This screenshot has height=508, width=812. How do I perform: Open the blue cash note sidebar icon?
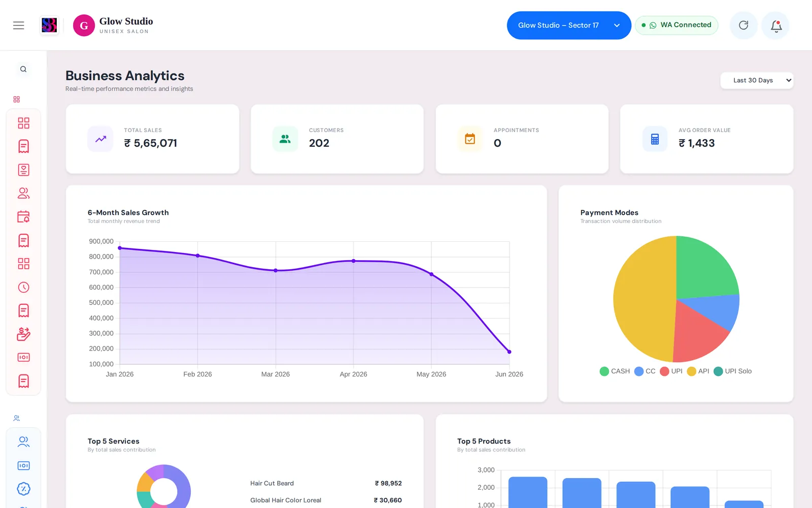(x=23, y=465)
